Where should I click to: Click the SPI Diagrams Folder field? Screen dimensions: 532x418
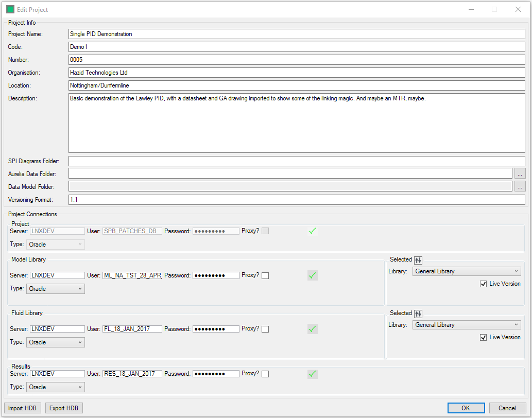296,161
